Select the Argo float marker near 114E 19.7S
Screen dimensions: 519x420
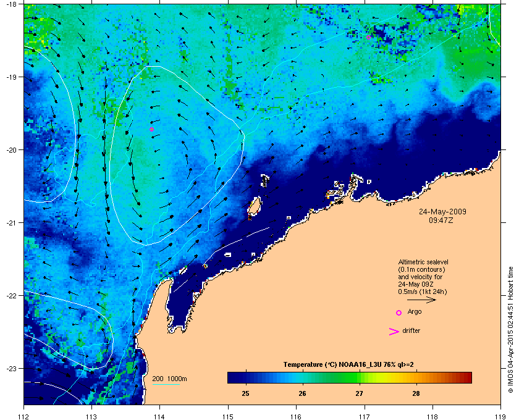151,130
